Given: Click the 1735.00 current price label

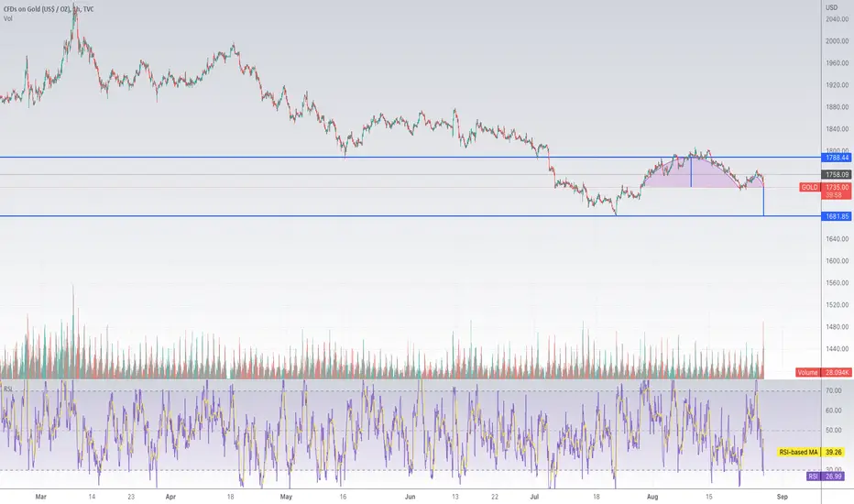Looking at the screenshot, I should tap(838, 188).
